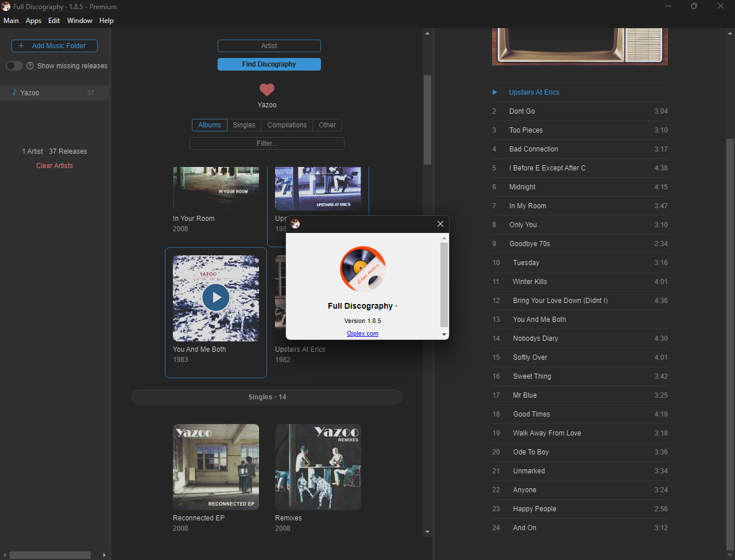735x560 pixels.
Task: Click the small app icon in the About dialog title bar
Action: click(x=295, y=224)
